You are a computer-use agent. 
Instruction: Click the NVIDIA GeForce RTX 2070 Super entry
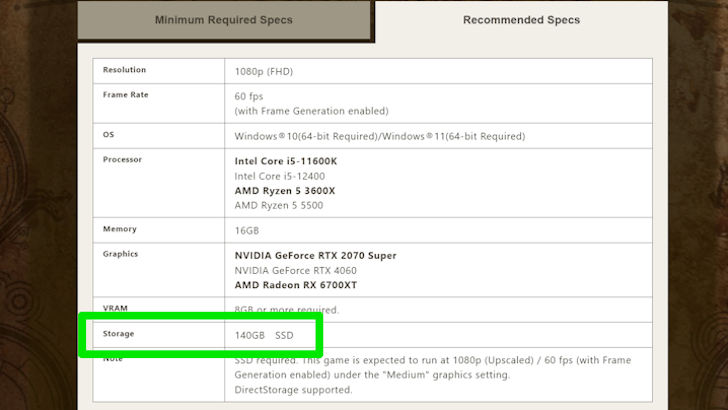click(x=315, y=255)
